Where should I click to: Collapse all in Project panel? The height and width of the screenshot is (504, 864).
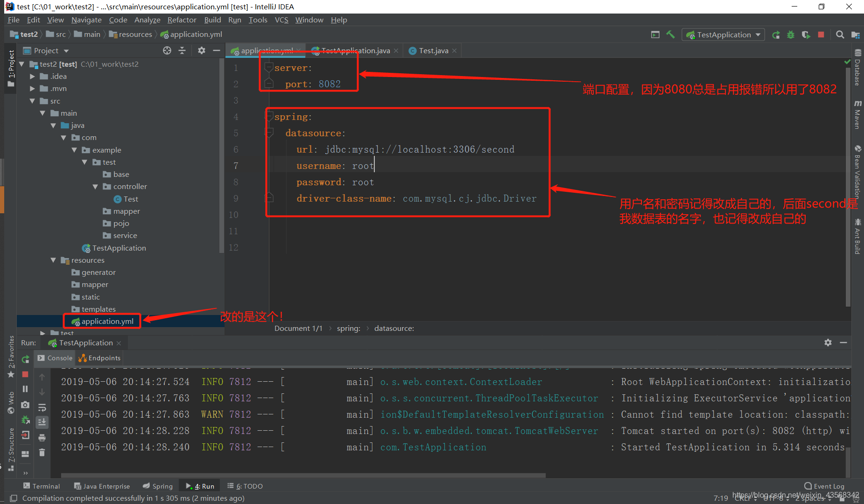click(182, 50)
